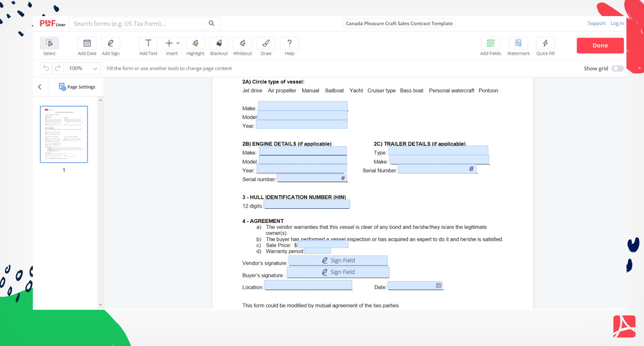
Task: Open the 100% zoom dropdown
Action: [x=83, y=68]
